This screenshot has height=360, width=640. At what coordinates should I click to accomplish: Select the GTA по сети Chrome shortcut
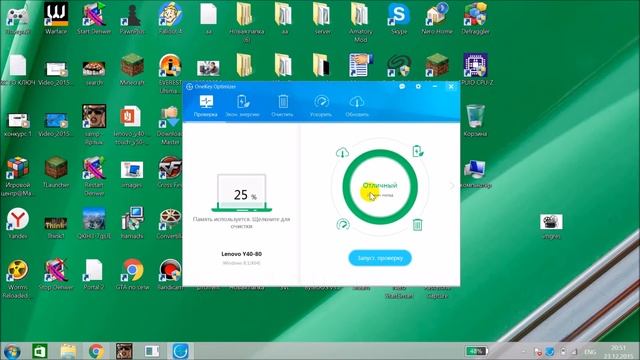pos(132,274)
